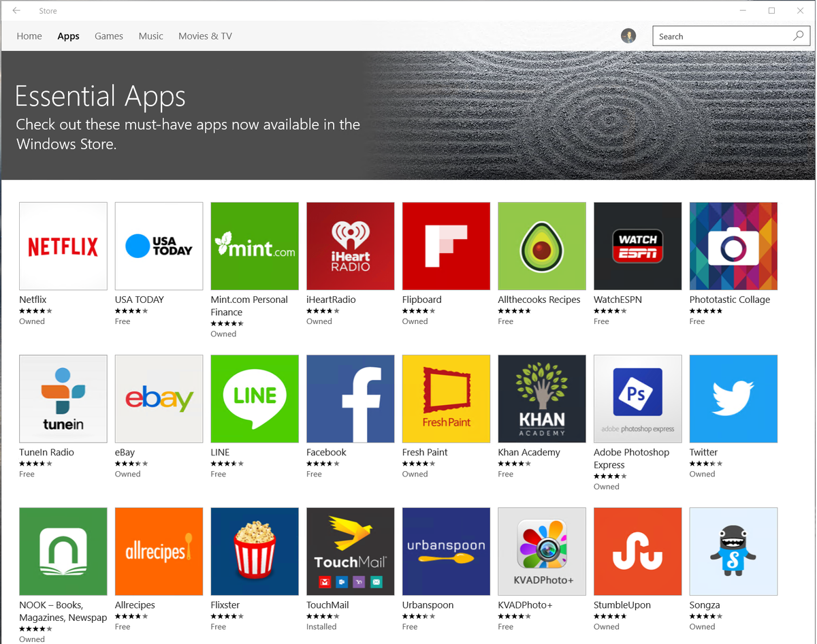Click the Khan Academy title text
The width and height of the screenshot is (817, 644).
[529, 452]
